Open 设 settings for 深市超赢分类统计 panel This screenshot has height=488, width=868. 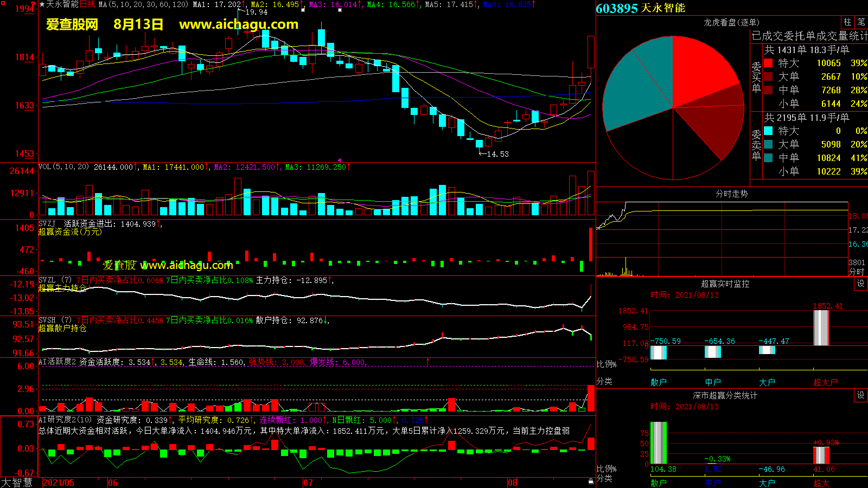pyautogui.click(x=860, y=395)
